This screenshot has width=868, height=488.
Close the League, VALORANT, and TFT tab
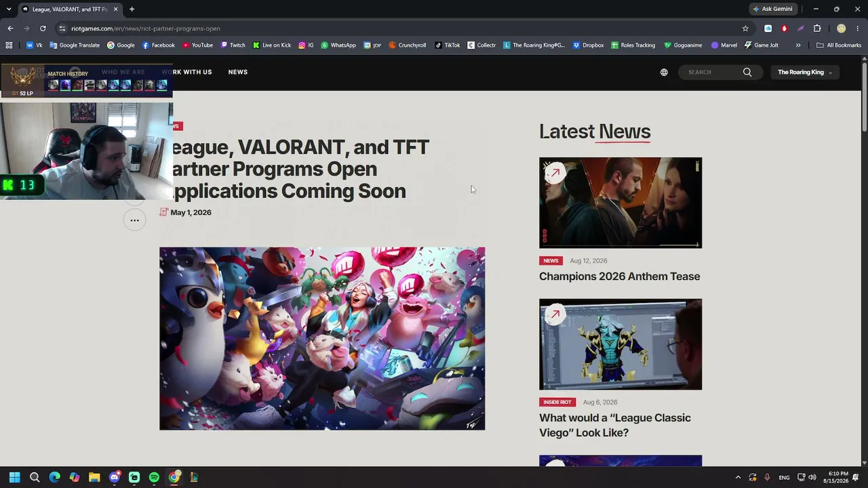coord(115,9)
